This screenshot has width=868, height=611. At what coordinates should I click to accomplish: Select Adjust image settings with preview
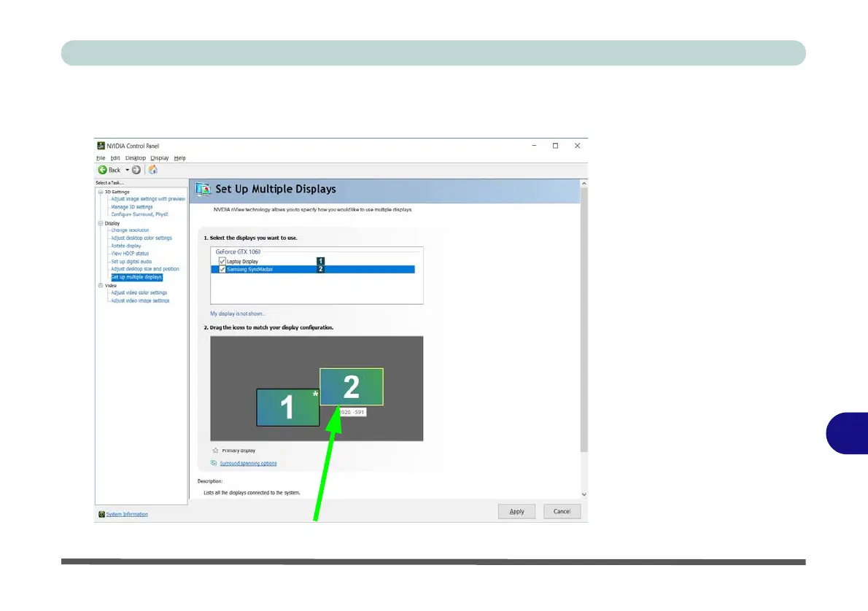pos(148,199)
